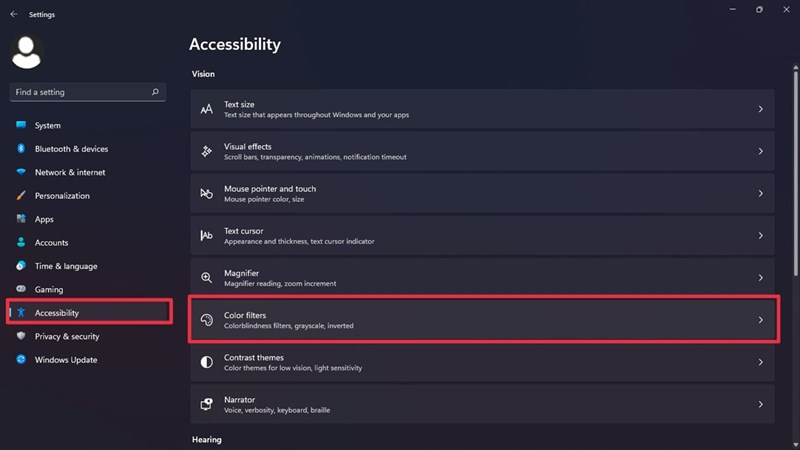Click the search magnifier icon
This screenshot has height=450, width=800.
coord(155,92)
